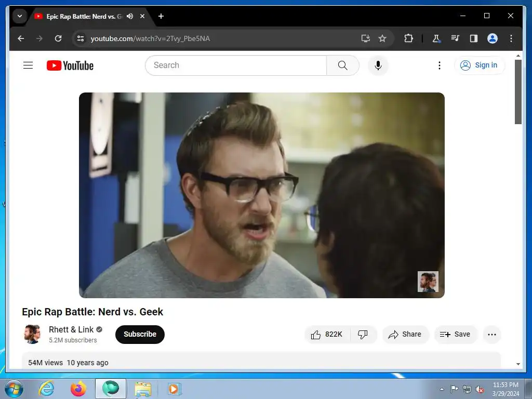
Task: View site information icon in address bar
Action: pyautogui.click(x=81, y=38)
